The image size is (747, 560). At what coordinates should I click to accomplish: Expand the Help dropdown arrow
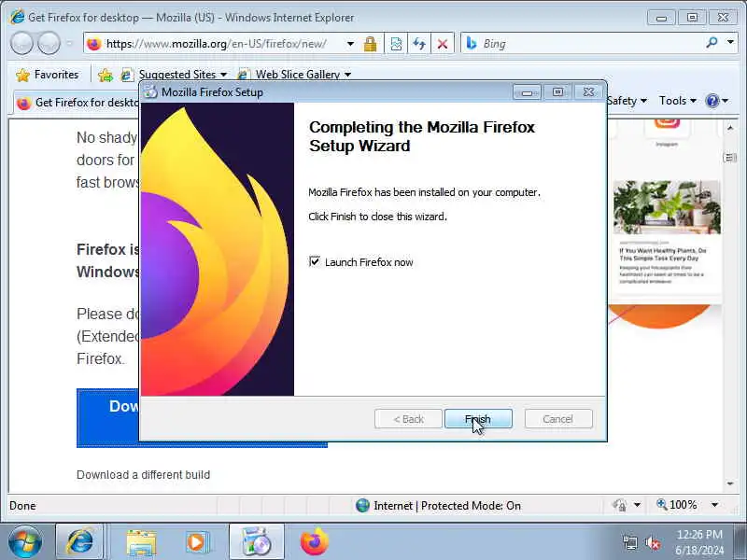click(726, 101)
